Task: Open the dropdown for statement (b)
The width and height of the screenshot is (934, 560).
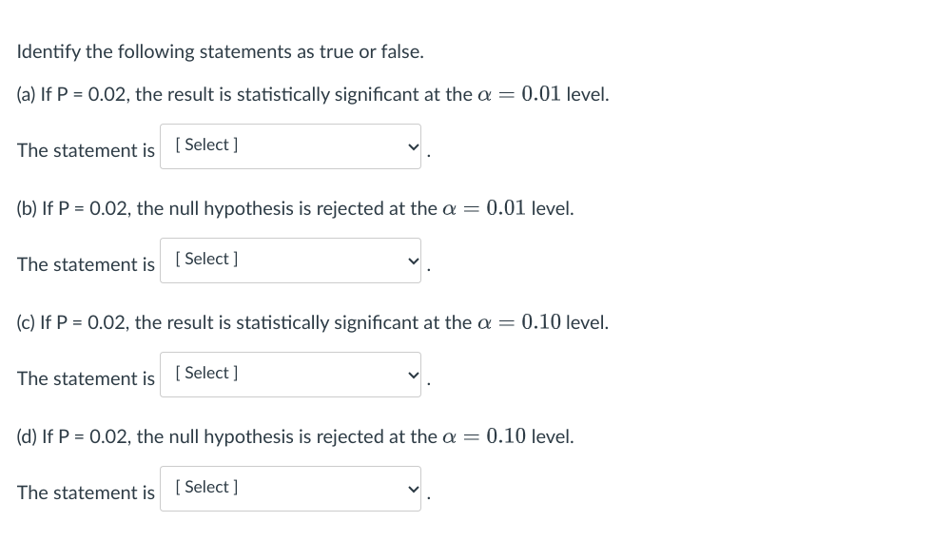Action: click(290, 260)
